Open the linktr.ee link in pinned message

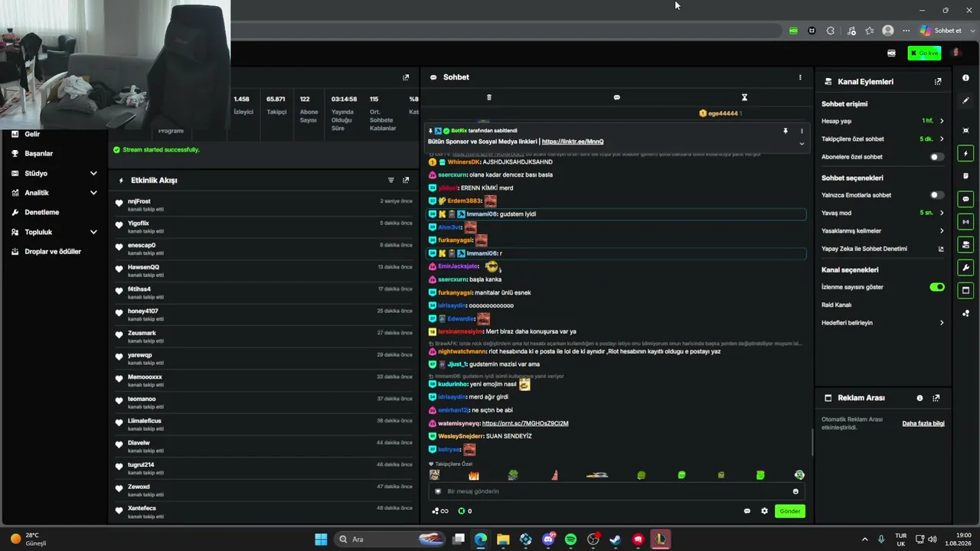(573, 142)
